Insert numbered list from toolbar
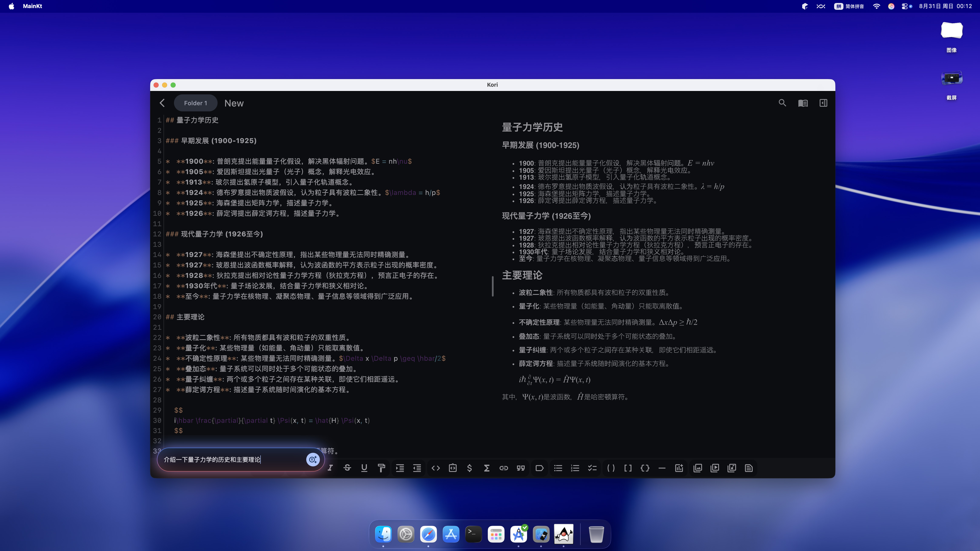Screen dimensions: 980x551 [x=575, y=468]
